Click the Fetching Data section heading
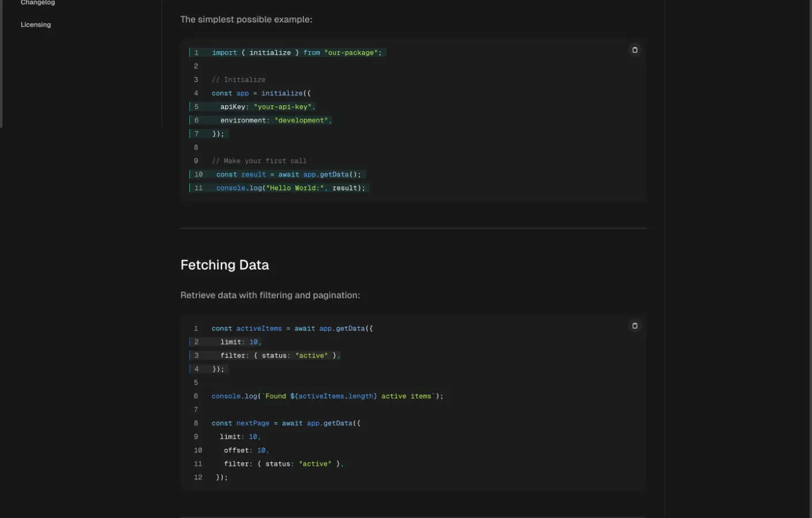This screenshot has height=518, width=812. coord(224,265)
